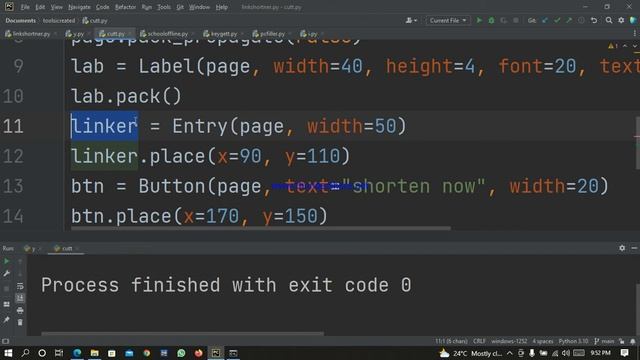The image size is (640, 360).
Task: Click the console horizontal scrollbar
Action: (182, 333)
